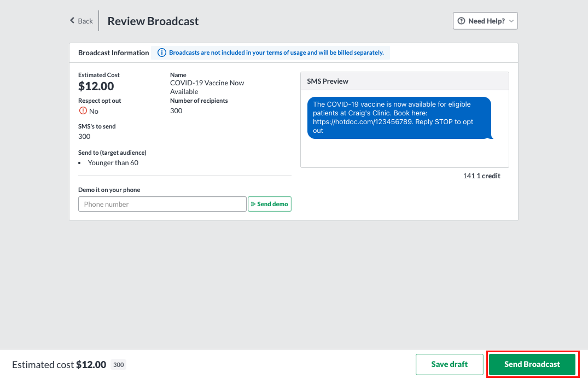Image resolution: width=588 pixels, height=379 pixels.
Task: Click the broadcast name COVID-19 Vaccine Now Available
Action: (207, 87)
